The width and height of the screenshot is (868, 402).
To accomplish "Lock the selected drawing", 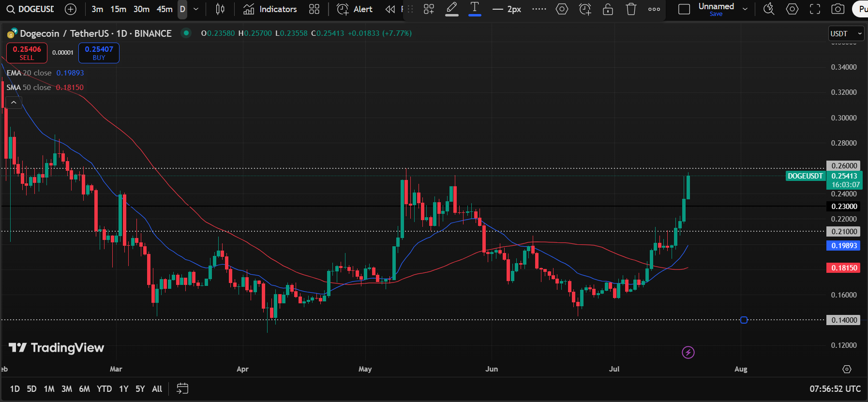I will 608,9.
